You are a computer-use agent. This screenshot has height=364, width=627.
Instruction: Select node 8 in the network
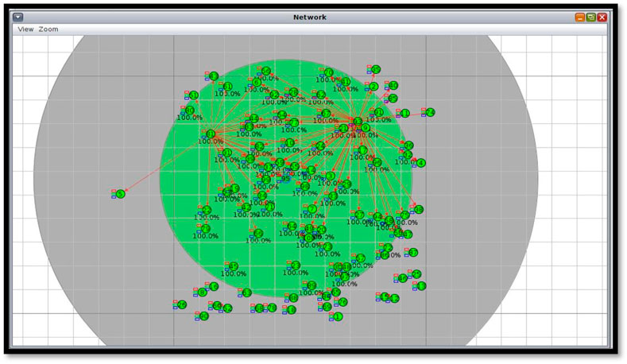(203, 292)
